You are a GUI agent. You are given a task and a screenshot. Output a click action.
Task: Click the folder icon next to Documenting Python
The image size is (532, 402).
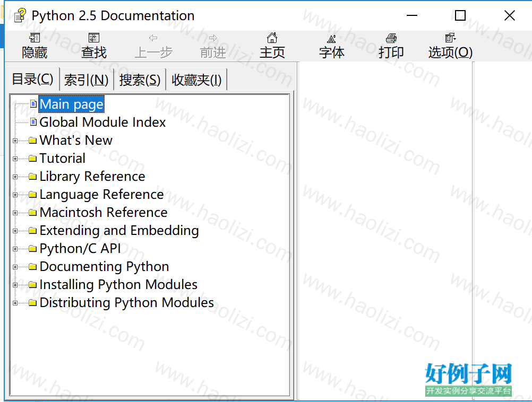point(33,266)
